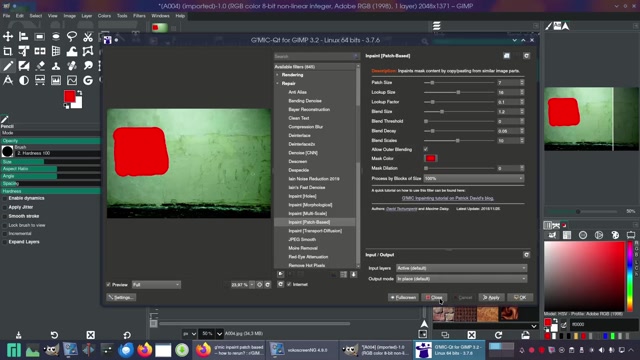Select the Heal bandage tool

[x=72, y=66]
